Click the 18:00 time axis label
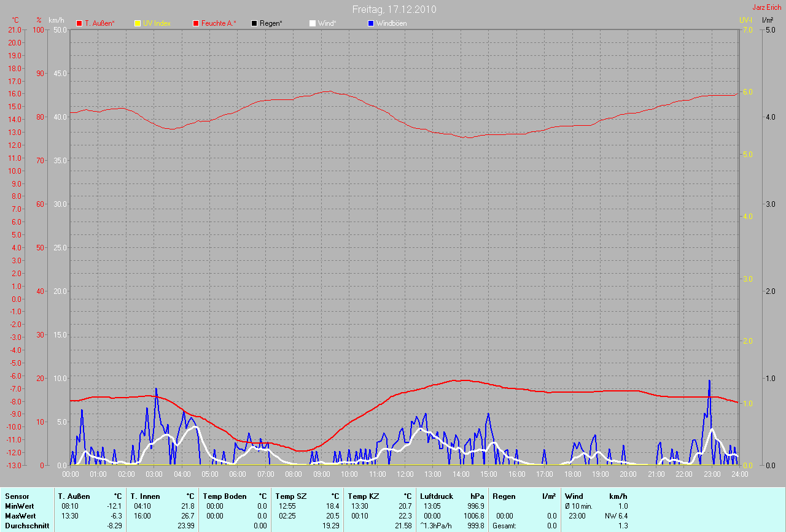Image resolution: width=786 pixels, height=532 pixels. [572, 474]
